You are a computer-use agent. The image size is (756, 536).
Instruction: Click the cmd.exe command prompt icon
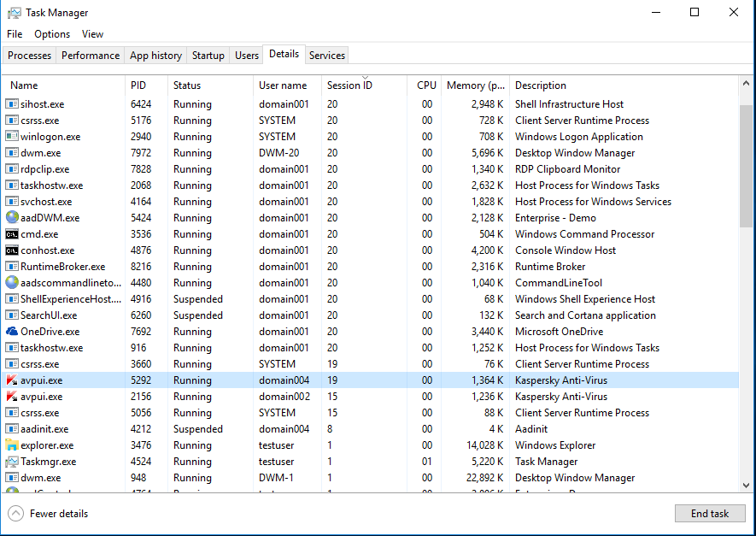12,234
